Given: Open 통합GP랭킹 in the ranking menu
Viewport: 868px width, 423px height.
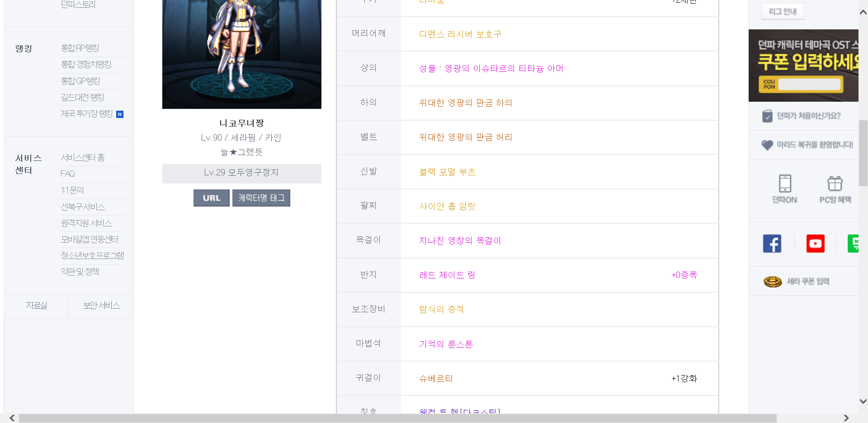Looking at the screenshot, I should pos(80,81).
